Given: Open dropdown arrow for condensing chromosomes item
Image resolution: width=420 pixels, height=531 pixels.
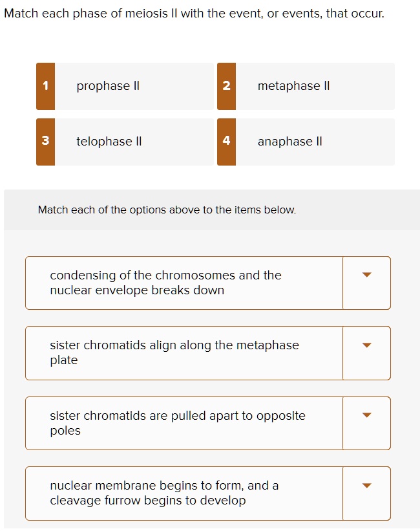Looking at the screenshot, I should tap(366, 276).
